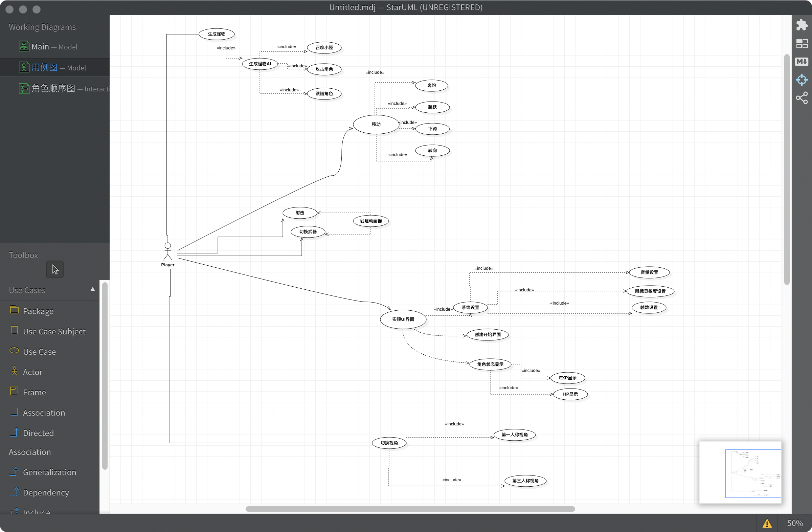Select the arrow pointer tool in Toolbox
Screen dimensions: 812x532
click(x=55, y=270)
